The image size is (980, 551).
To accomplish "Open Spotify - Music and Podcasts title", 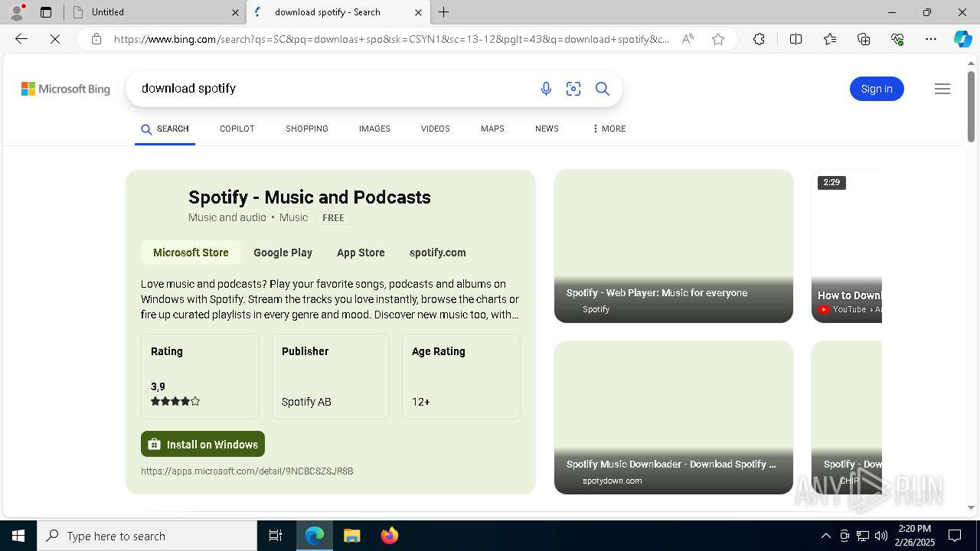I will (x=309, y=197).
